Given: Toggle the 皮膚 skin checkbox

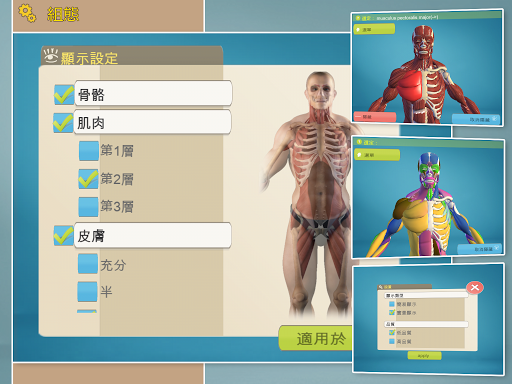Looking at the screenshot, I should point(64,236).
